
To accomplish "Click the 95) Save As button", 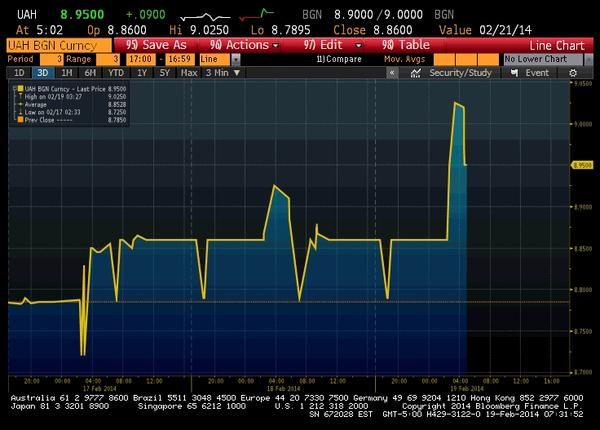I will (156, 45).
